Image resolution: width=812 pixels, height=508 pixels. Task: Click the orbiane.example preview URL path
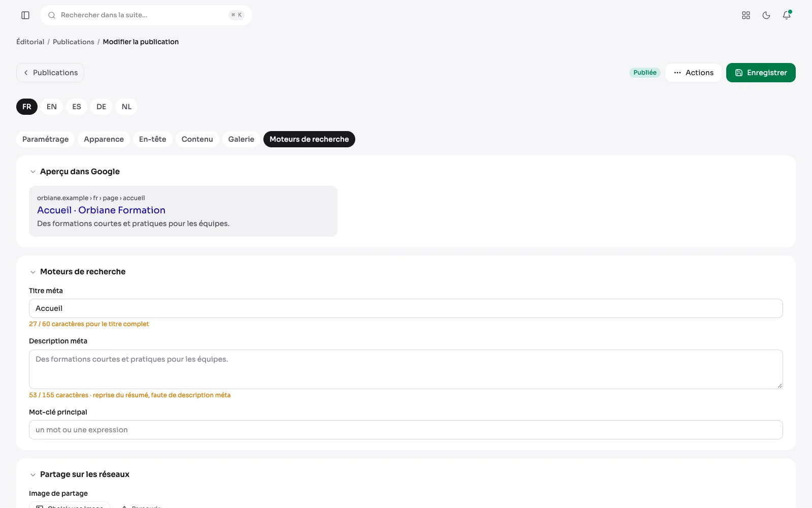(91, 198)
